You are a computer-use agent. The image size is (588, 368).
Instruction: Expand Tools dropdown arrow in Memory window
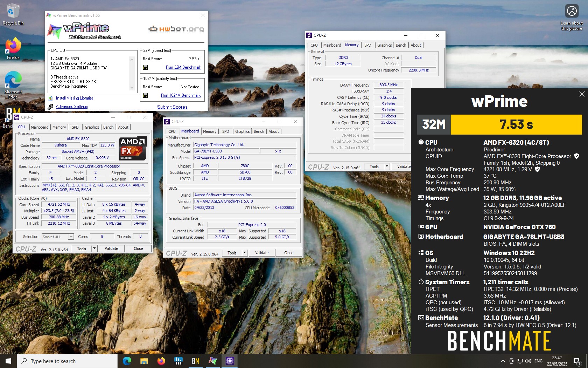coord(387,166)
